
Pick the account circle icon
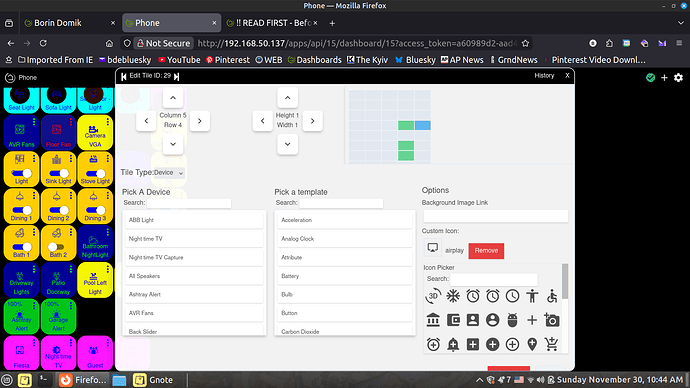point(492,320)
